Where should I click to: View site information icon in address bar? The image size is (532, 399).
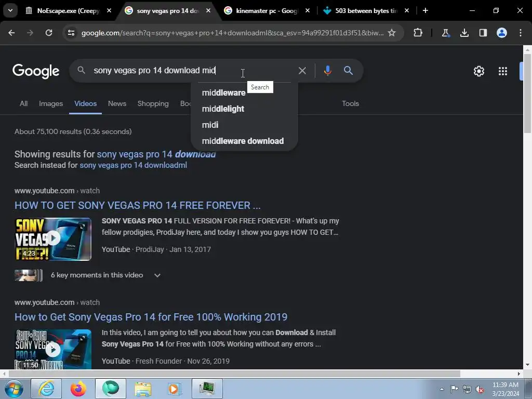(x=71, y=33)
